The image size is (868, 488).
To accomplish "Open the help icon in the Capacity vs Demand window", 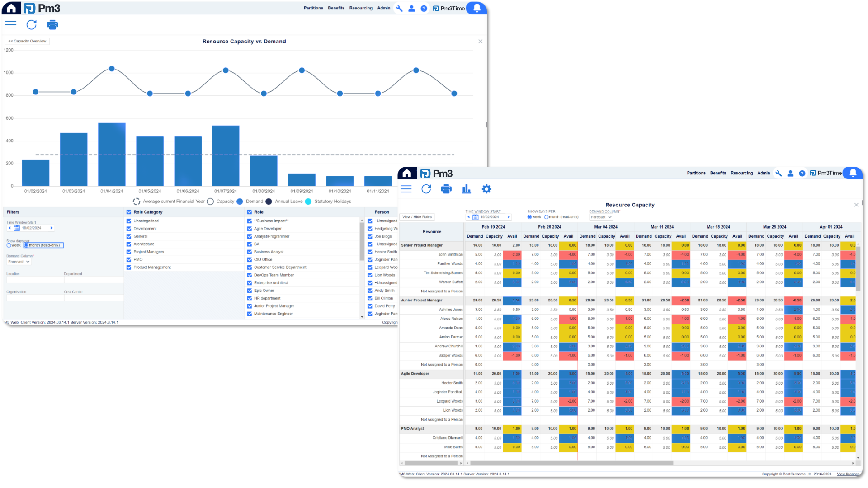I will tap(424, 8).
